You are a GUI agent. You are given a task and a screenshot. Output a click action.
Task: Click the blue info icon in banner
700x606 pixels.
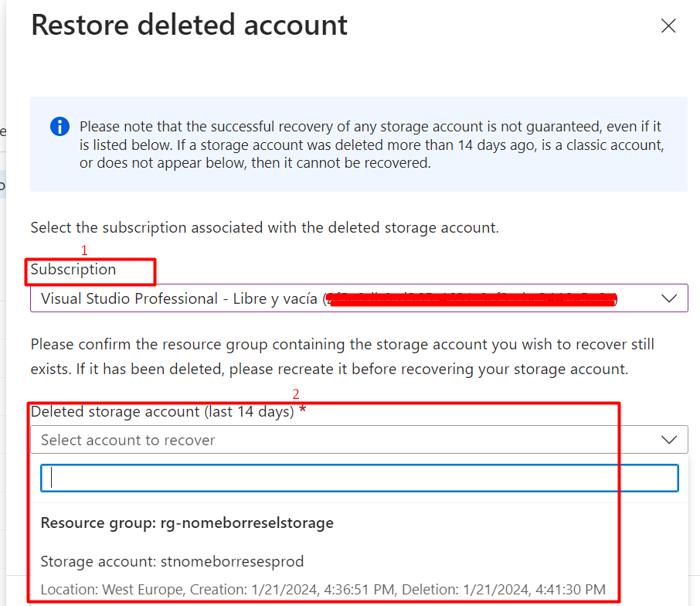coord(59,127)
